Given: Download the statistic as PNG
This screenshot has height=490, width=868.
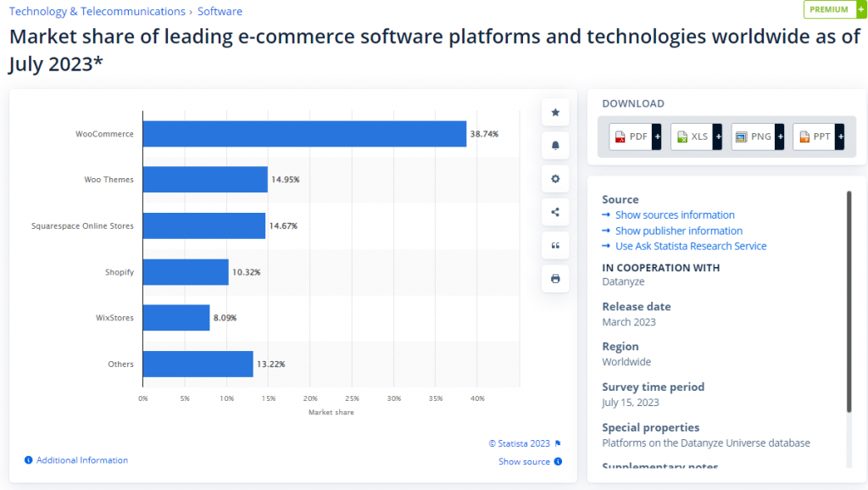Looking at the screenshot, I should tap(758, 136).
